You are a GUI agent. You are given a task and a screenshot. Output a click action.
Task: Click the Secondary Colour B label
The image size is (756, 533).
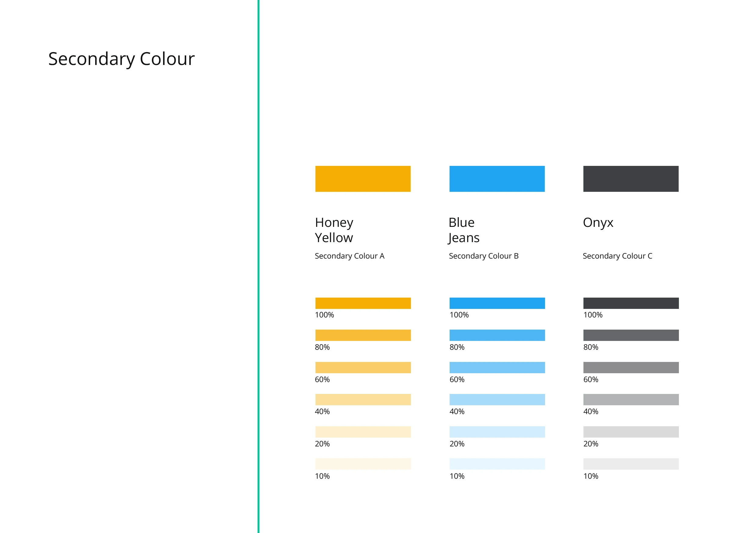pos(483,256)
